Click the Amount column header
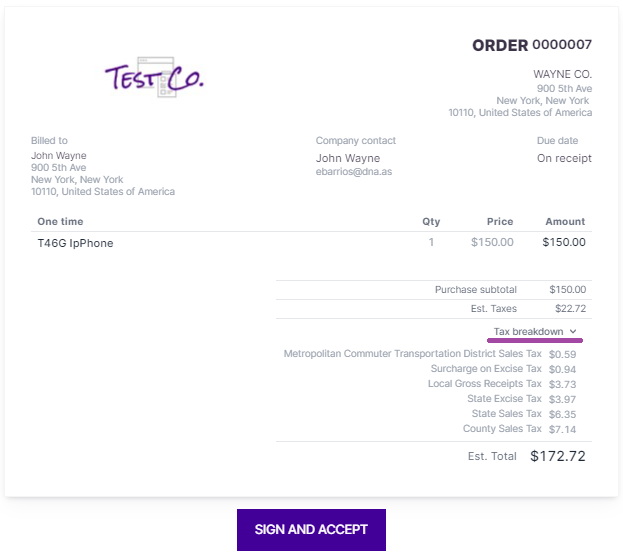The image size is (623, 556). coord(565,221)
